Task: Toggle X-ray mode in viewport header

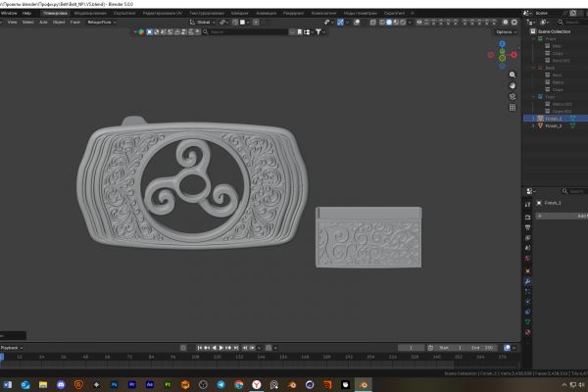Action: tap(372, 23)
